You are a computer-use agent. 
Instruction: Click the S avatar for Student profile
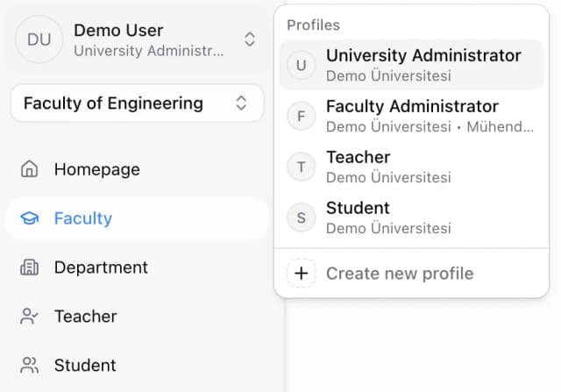coord(302,217)
